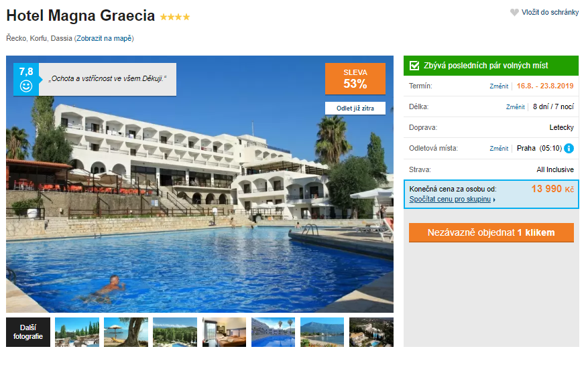The height and width of the screenshot is (367, 588).
Task: Change the Délka trip length via Změnit
Action: coord(515,107)
